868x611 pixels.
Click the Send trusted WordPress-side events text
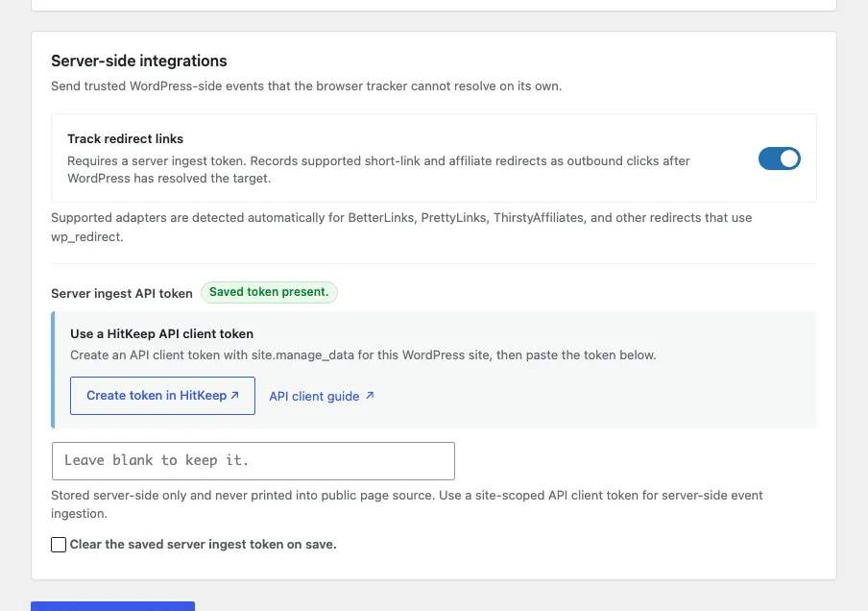tap(306, 86)
